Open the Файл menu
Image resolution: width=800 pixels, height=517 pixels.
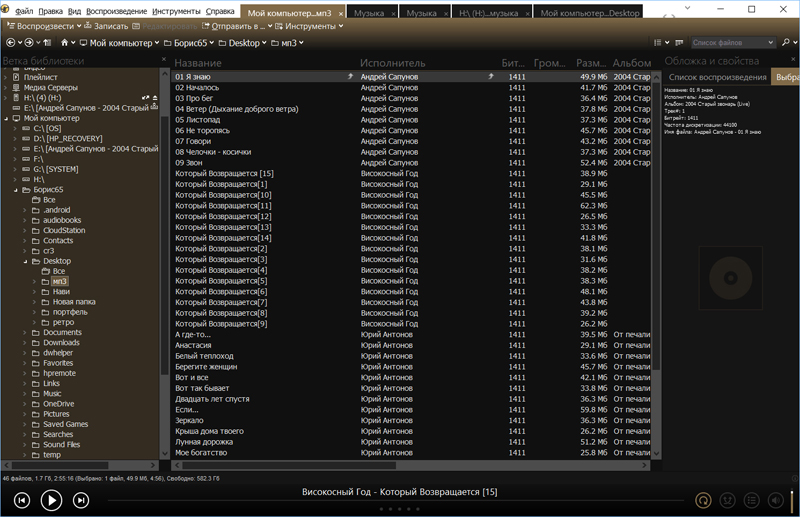point(24,11)
